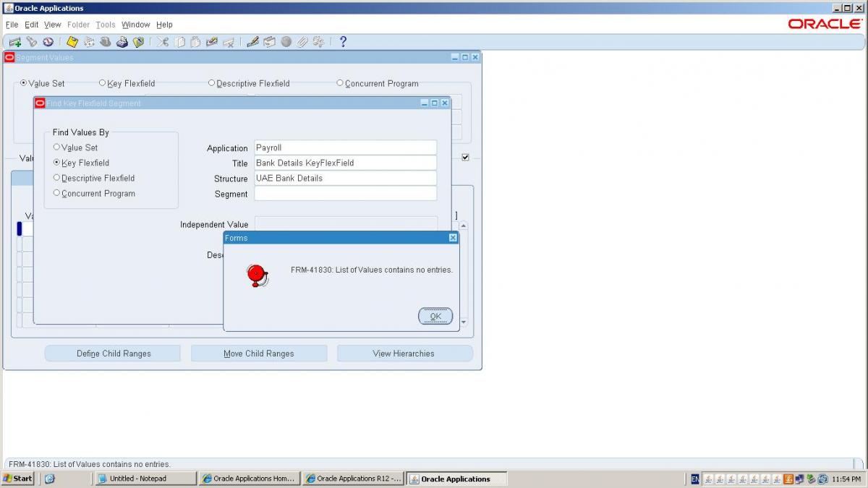Open the Folder menu

coord(78,24)
